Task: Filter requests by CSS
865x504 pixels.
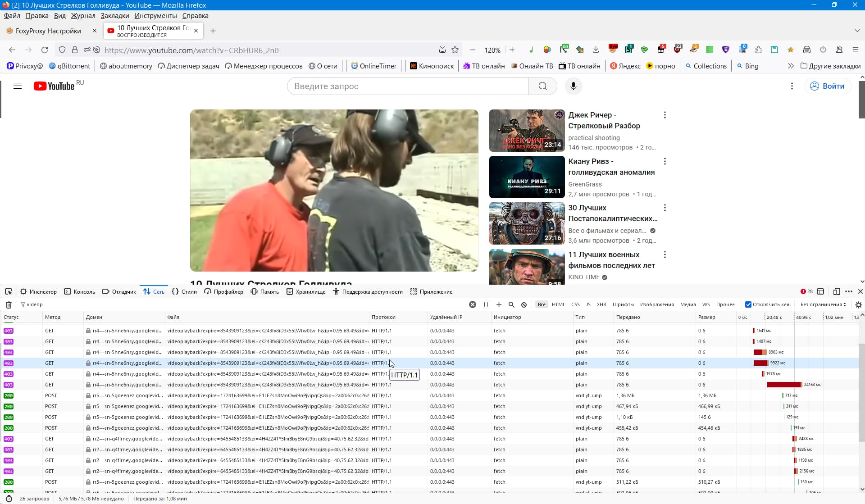Action: pyautogui.click(x=575, y=304)
